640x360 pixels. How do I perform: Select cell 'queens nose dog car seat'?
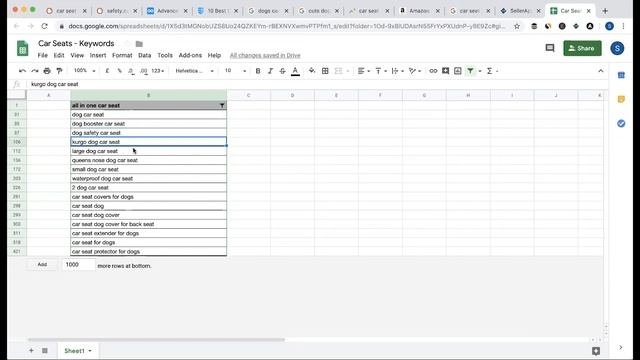pos(148,160)
